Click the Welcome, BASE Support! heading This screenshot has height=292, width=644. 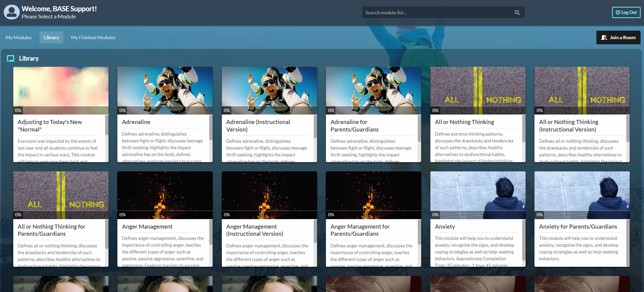pyautogui.click(x=59, y=9)
